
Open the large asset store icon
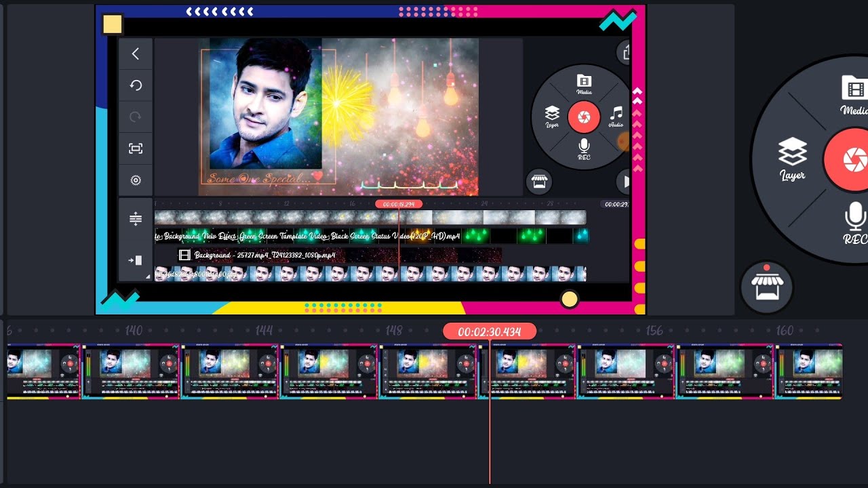point(767,287)
